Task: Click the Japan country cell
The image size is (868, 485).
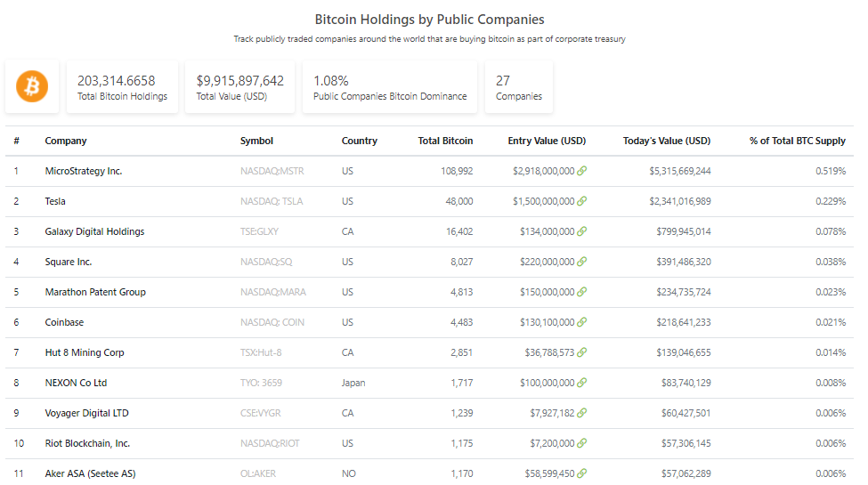Action: [x=353, y=383]
